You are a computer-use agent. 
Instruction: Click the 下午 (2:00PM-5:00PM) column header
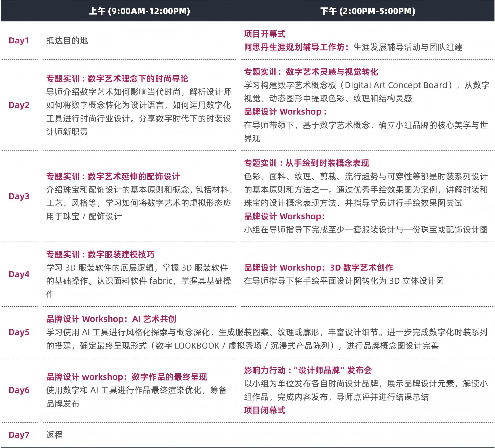pos(368,11)
